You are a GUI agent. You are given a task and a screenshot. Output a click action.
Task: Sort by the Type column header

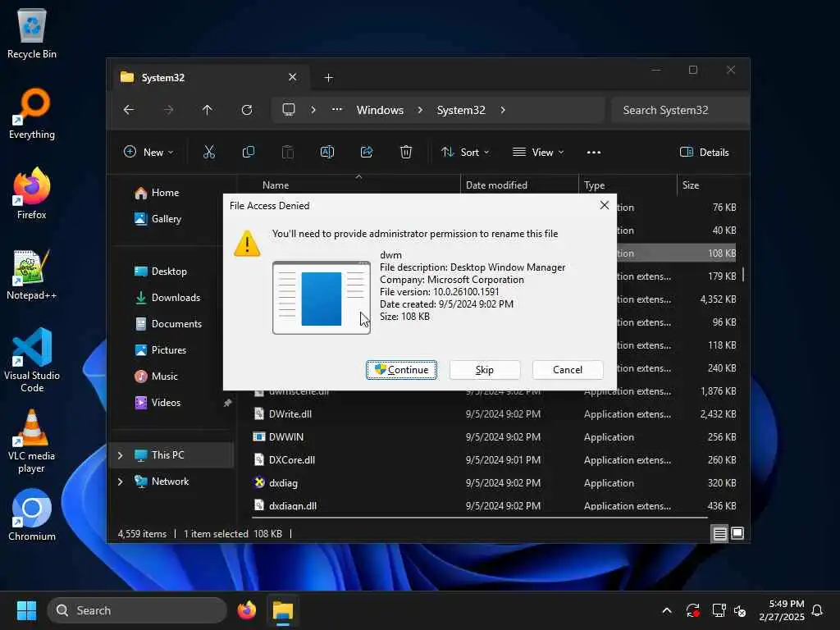click(594, 185)
